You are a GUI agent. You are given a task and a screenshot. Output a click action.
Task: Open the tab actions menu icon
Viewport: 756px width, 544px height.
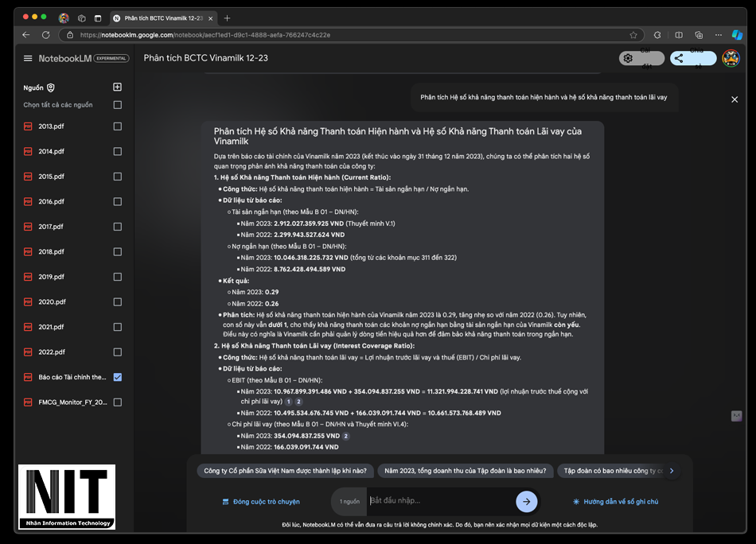98,18
